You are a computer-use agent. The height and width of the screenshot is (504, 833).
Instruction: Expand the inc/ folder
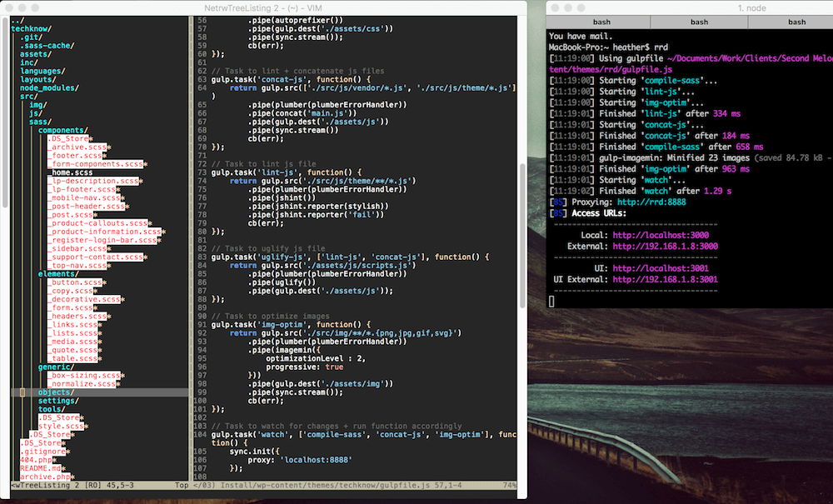point(29,62)
